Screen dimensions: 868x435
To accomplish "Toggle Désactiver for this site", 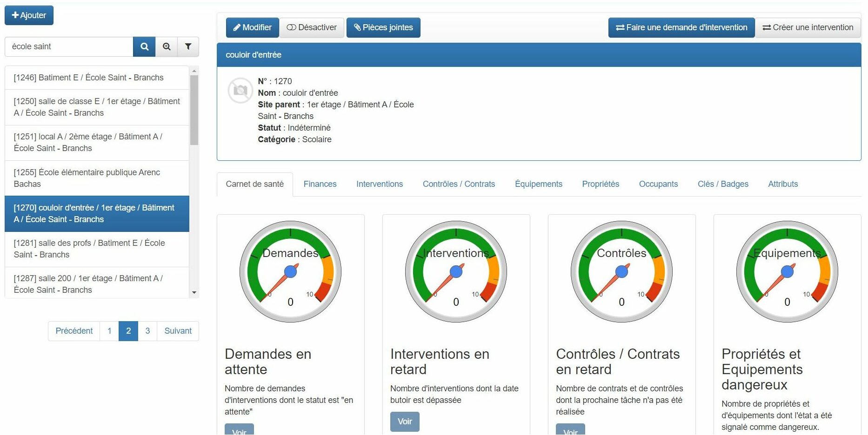I will click(312, 27).
